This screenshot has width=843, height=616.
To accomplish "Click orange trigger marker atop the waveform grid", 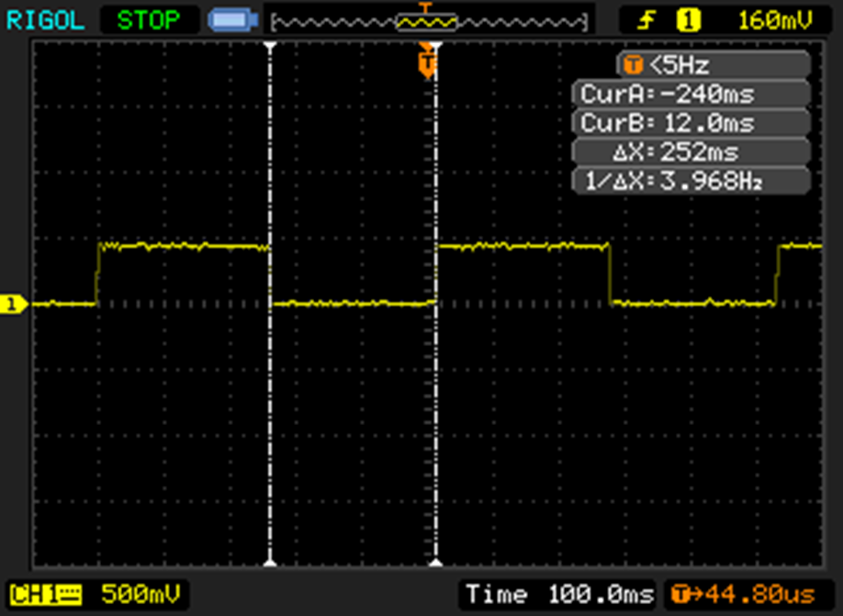I will pyautogui.click(x=426, y=62).
